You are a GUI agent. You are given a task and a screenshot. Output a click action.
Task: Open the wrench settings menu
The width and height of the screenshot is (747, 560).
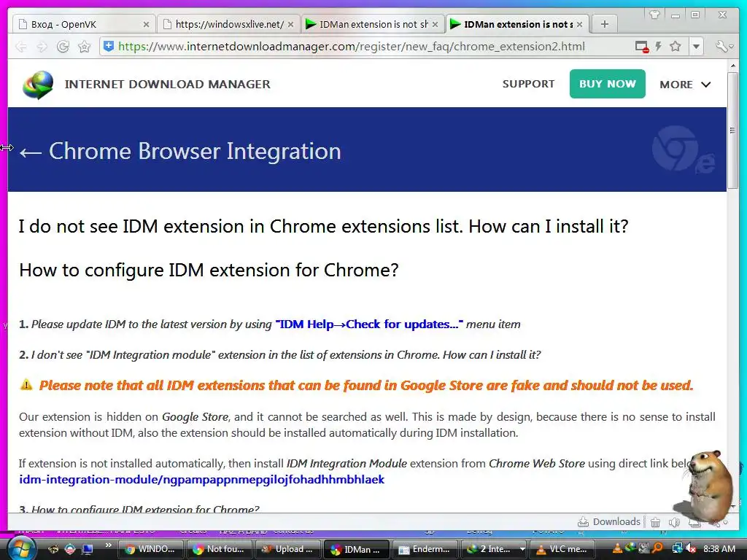click(x=724, y=47)
